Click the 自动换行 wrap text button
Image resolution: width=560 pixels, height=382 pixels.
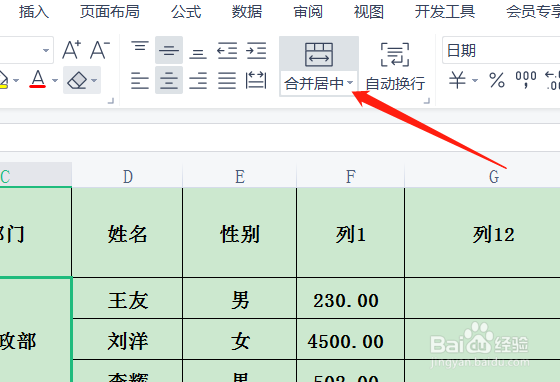tap(395, 67)
